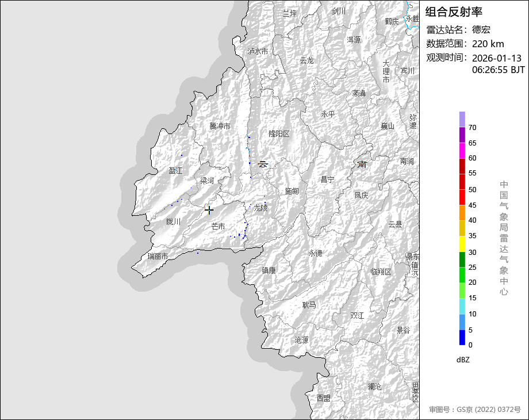Click the 腾冲市 label on the map

coord(220,126)
